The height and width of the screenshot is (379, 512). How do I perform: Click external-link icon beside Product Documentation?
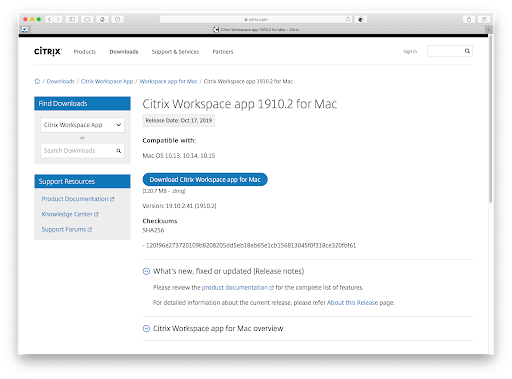(112, 199)
